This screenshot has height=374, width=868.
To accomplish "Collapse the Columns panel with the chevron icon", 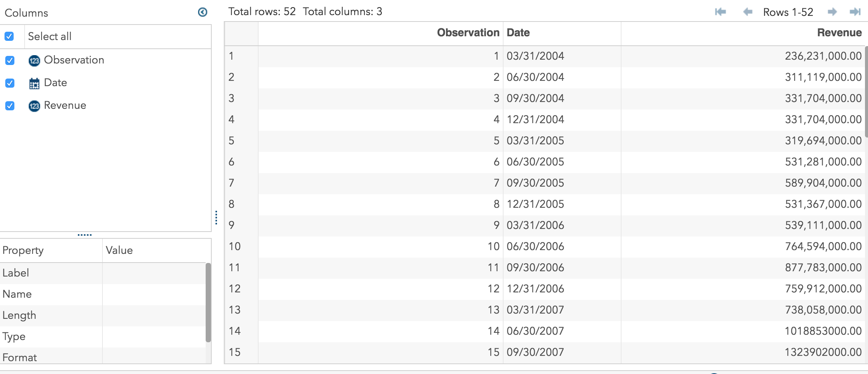I will 203,12.
